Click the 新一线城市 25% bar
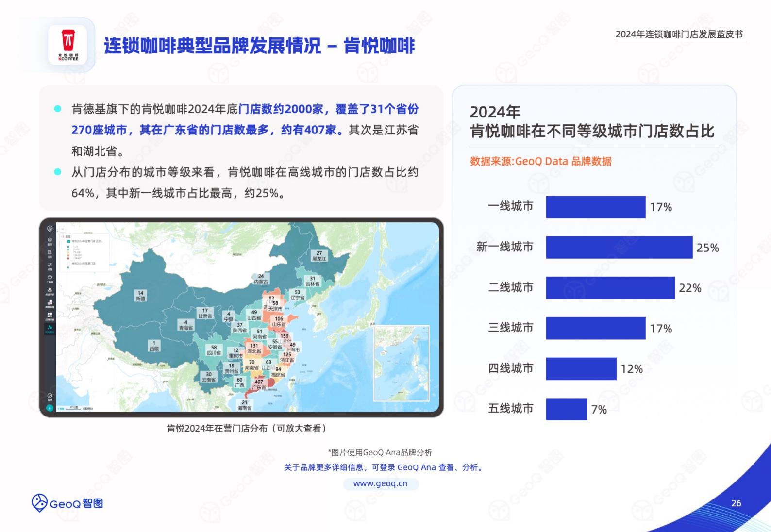771x532 pixels. pyautogui.click(x=619, y=247)
